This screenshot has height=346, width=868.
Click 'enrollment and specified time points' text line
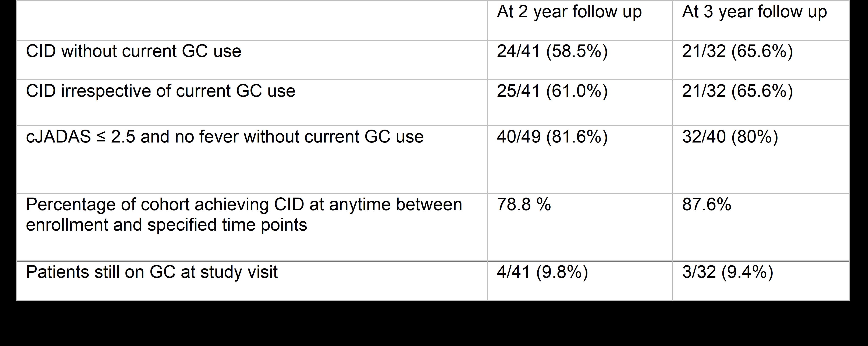pyautogui.click(x=166, y=225)
